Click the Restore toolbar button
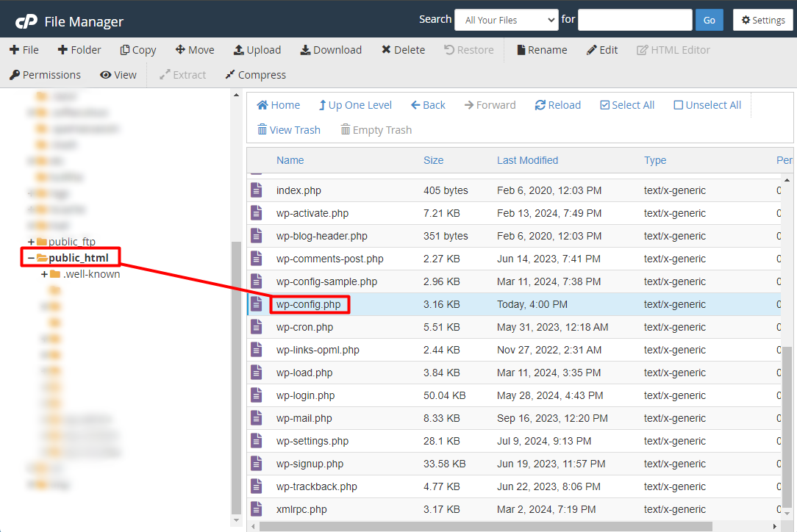This screenshot has width=797, height=532. coord(468,50)
